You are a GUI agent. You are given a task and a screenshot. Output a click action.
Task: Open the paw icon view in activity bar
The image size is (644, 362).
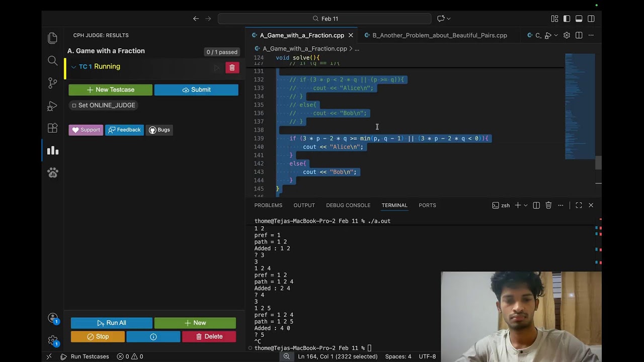pos(52,173)
